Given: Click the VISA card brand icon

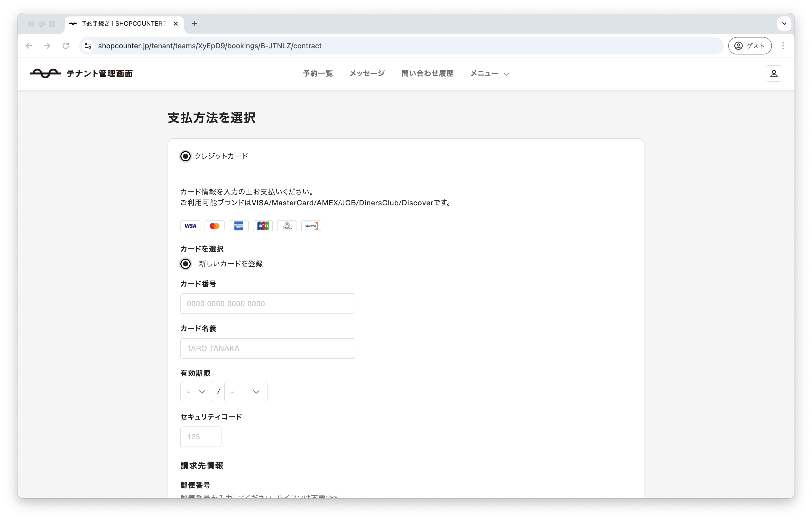Looking at the screenshot, I should click(x=190, y=226).
